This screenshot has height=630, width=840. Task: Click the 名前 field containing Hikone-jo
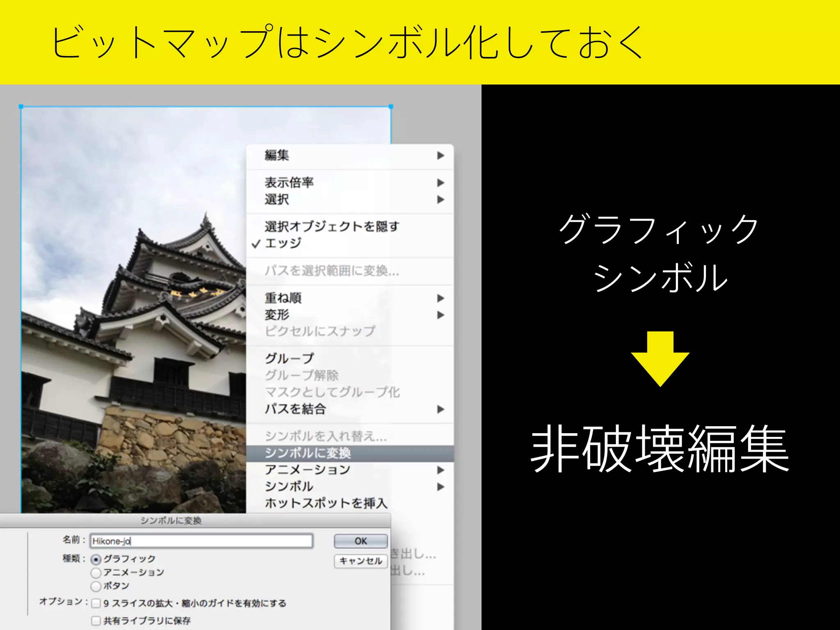(x=201, y=541)
